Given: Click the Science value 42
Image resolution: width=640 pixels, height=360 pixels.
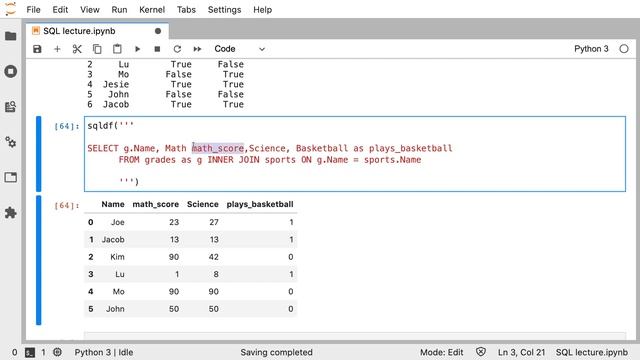Looking at the screenshot, I should pyautogui.click(x=214, y=257).
